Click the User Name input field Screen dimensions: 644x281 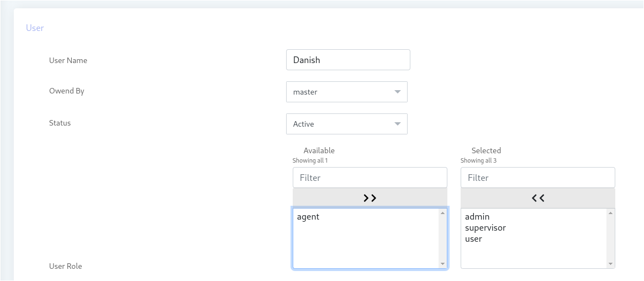click(x=348, y=60)
